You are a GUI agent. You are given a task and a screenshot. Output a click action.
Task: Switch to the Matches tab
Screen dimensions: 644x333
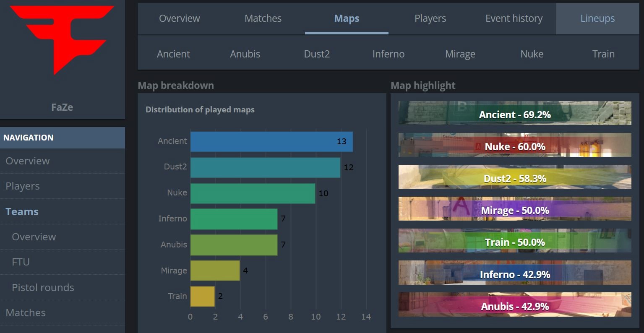[263, 18]
